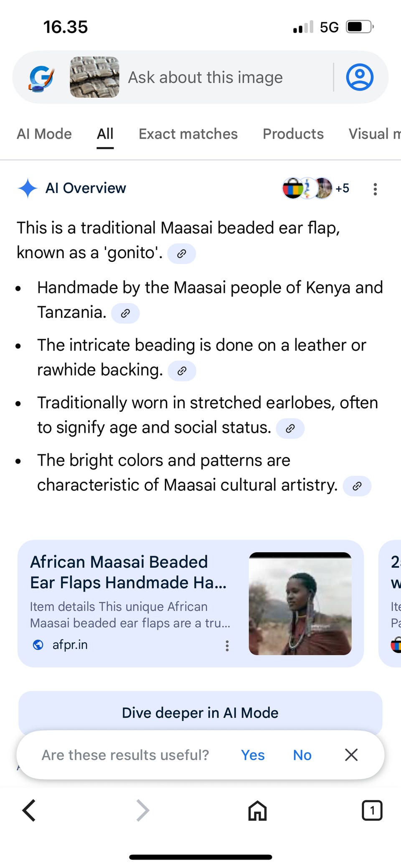Open the account profile icon
The image size is (401, 868).
point(359,77)
